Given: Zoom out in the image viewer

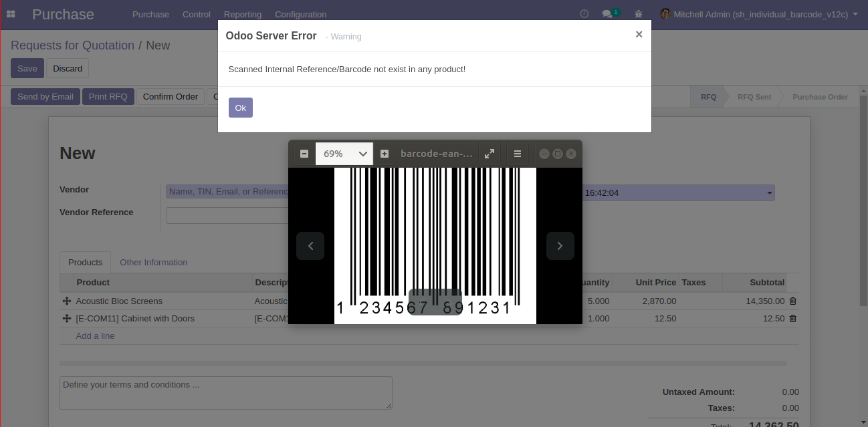Looking at the screenshot, I should tap(304, 154).
